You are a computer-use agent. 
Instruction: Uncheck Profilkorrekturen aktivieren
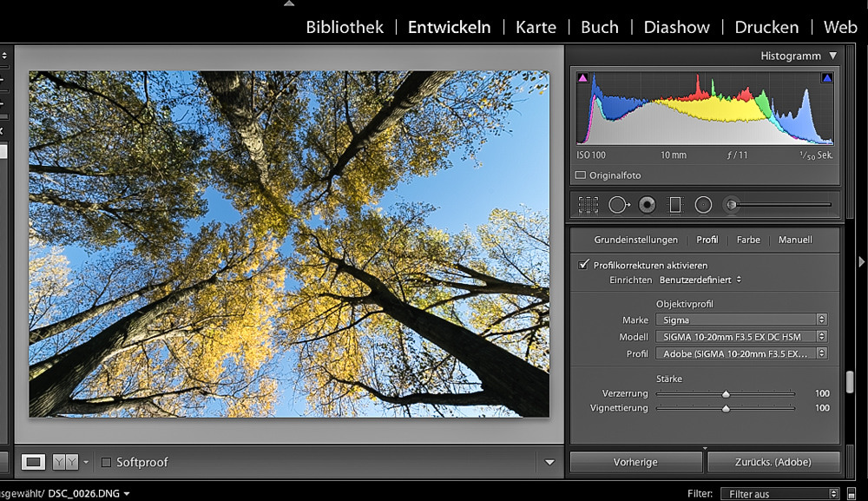(x=584, y=265)
